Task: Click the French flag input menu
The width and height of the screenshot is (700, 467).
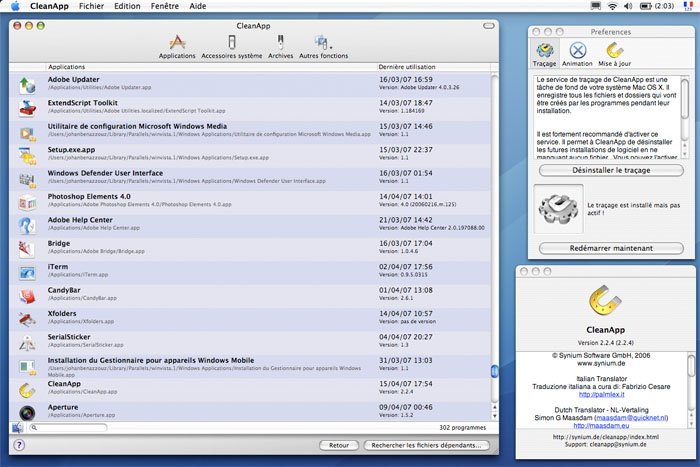Action: click(688, 6)
